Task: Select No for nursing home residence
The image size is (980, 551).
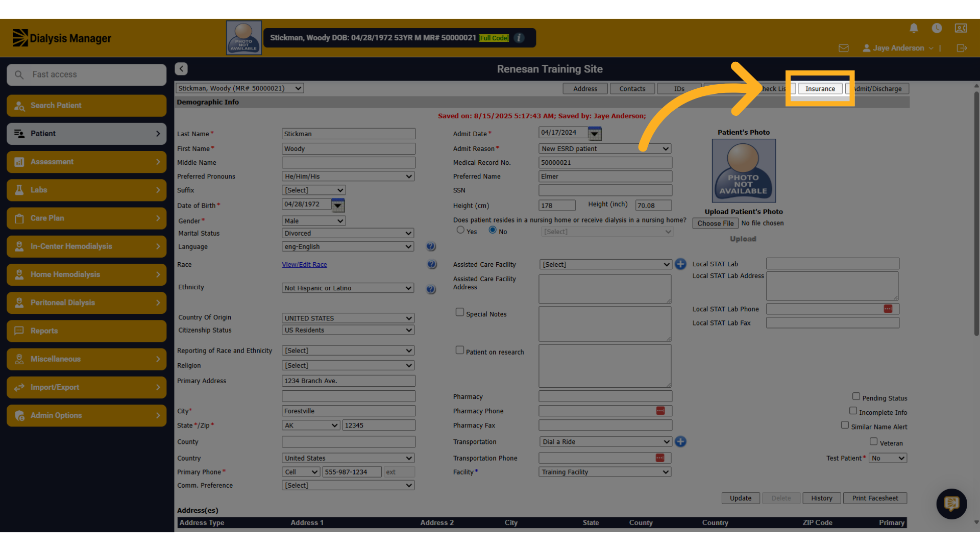Action: pyautogui.click(x=493, y=230)
